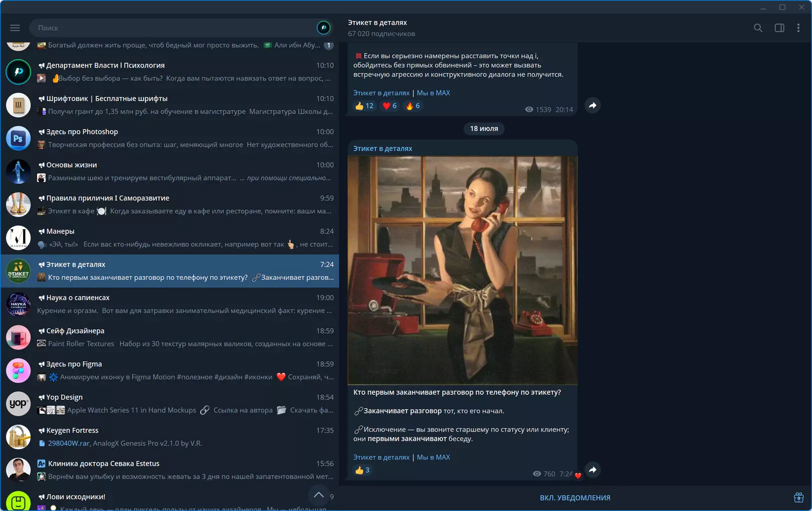Open the Здесь про Photoshop channel
The height and width of the screenshot is (511, 812).
click(x=170, y=138)
